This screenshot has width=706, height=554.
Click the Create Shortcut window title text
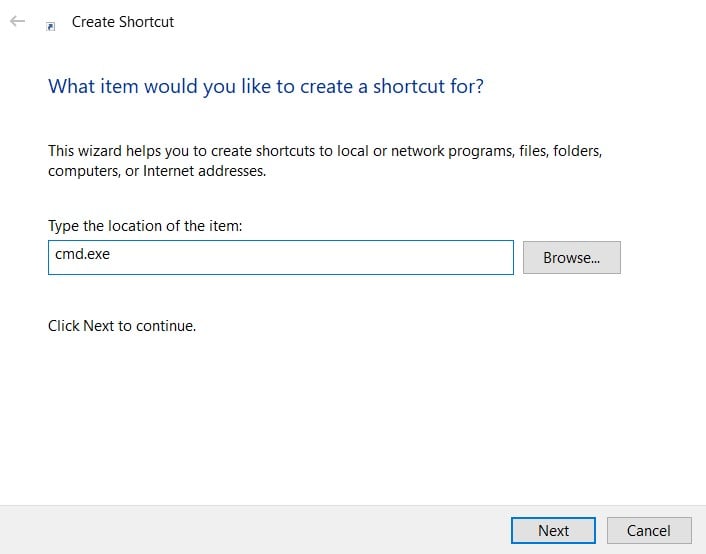[123, 21]
